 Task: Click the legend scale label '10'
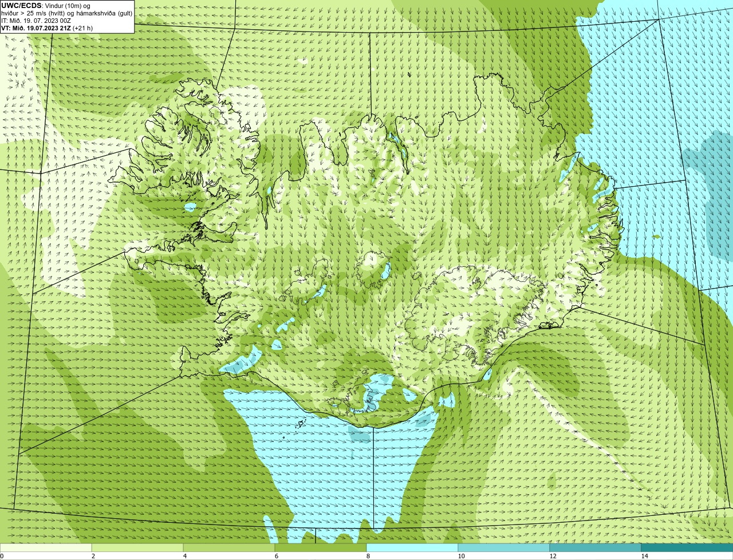[x=461, y=556]
